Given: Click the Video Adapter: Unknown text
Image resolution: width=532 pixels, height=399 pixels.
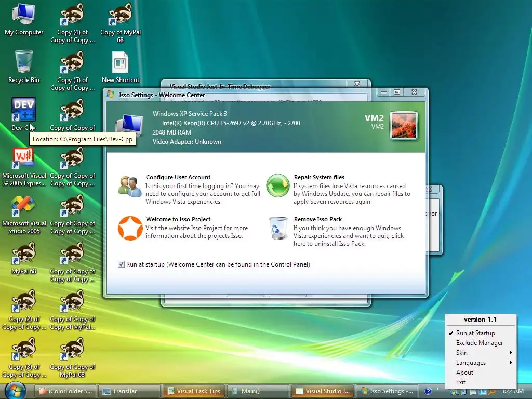Looking at the screenshot, I should click(187, 142).
